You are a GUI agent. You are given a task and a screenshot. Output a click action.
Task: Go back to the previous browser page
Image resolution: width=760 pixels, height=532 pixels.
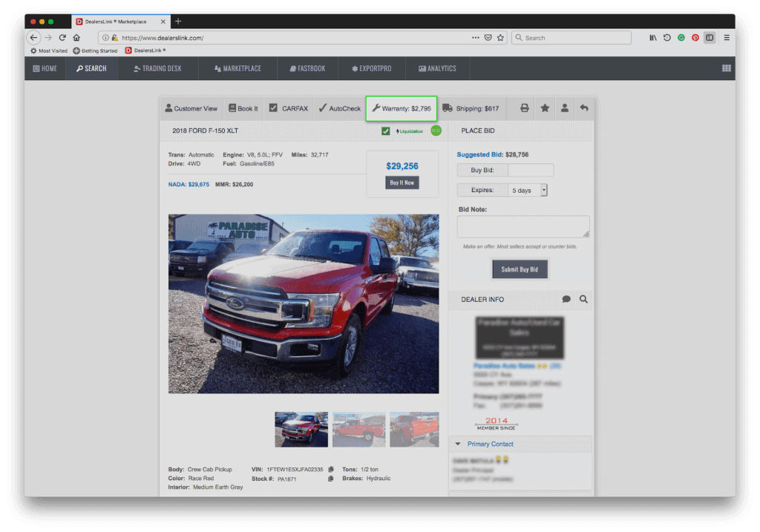[x=33, y=37]
